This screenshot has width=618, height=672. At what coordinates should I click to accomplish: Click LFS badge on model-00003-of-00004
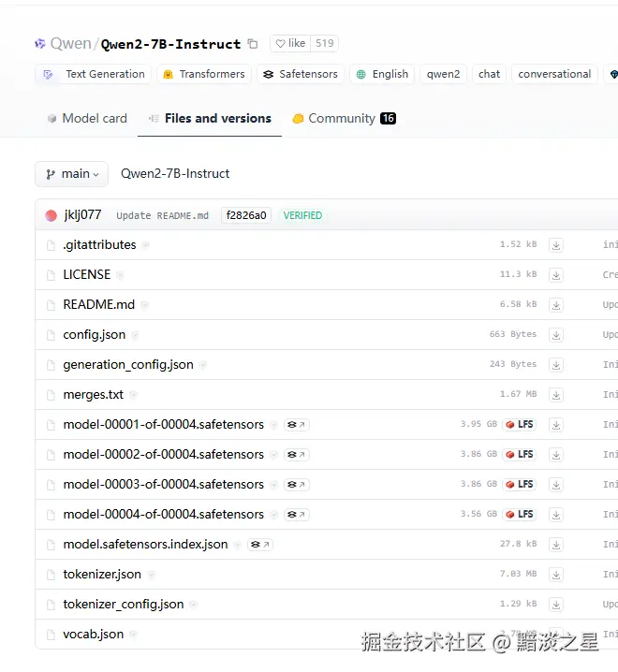520,485
